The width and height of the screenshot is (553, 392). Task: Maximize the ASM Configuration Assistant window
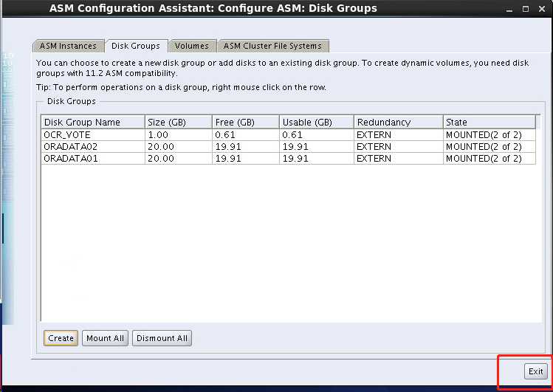pyautogui.click(x=526, y=9)
